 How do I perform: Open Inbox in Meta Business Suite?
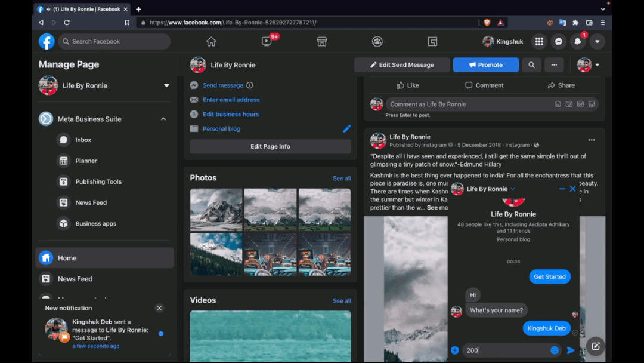(x=83, y=140)
